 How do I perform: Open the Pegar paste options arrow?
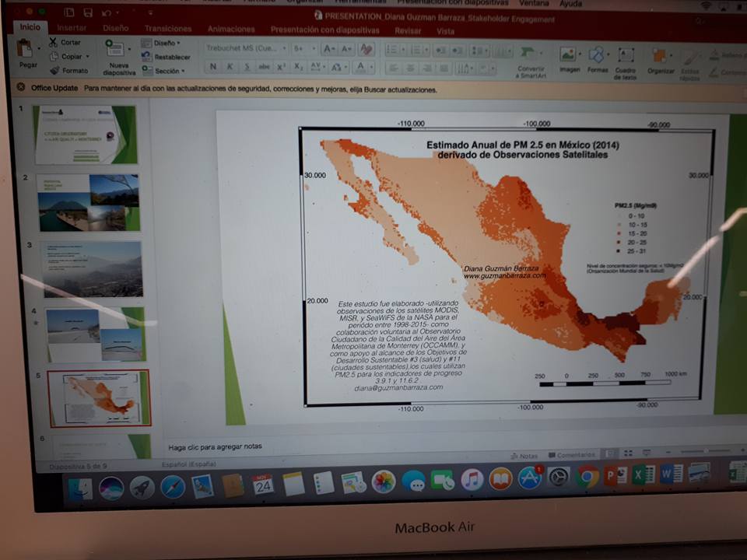pos(39,48)
